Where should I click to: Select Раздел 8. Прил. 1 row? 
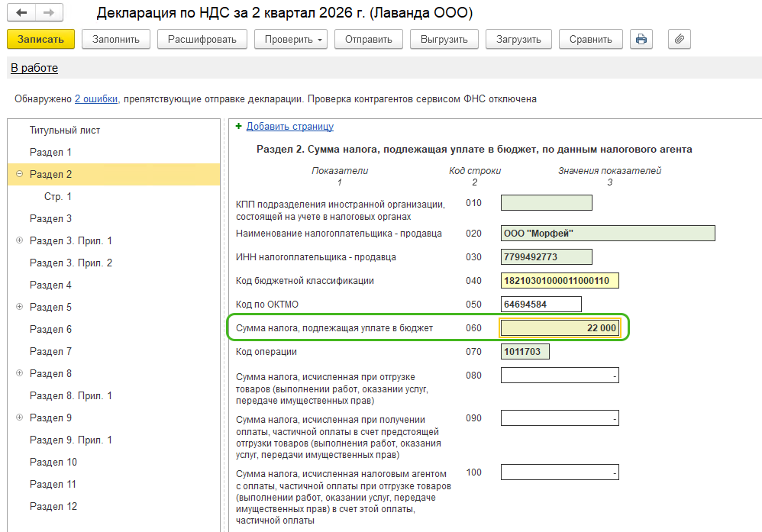71,395
